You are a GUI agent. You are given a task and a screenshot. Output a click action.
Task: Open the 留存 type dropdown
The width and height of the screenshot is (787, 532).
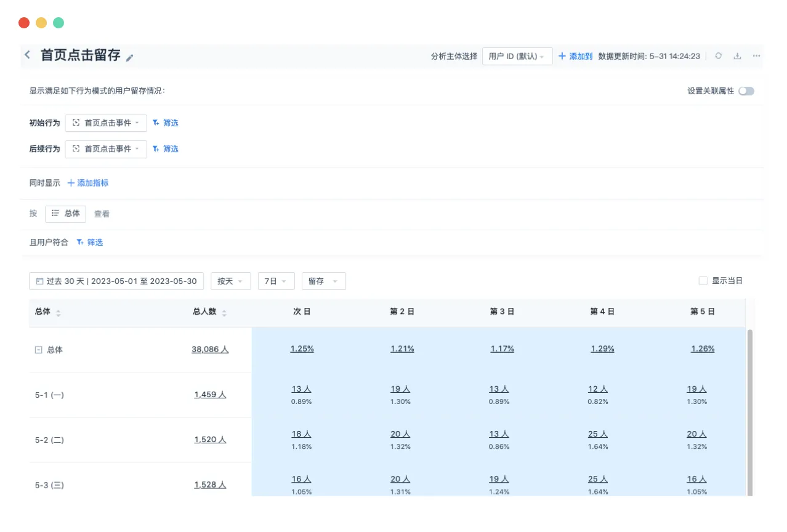tap(323, 281)
